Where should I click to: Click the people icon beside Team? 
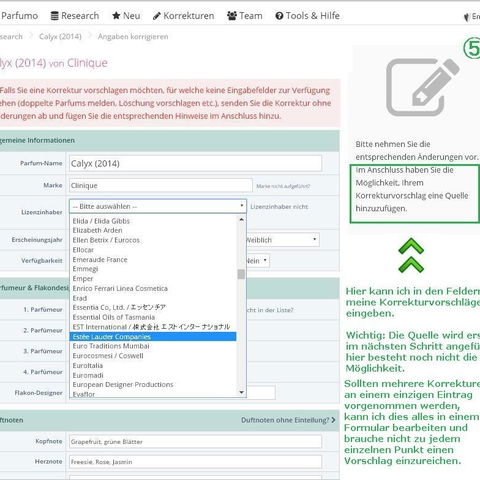[x=232, y=16]
